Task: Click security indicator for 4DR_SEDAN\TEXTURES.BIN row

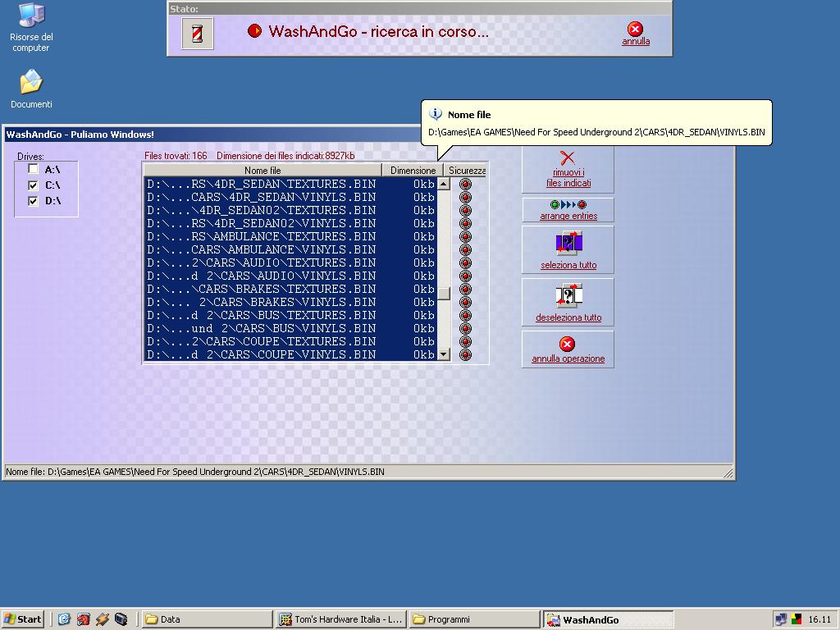Action: [465, 184]
